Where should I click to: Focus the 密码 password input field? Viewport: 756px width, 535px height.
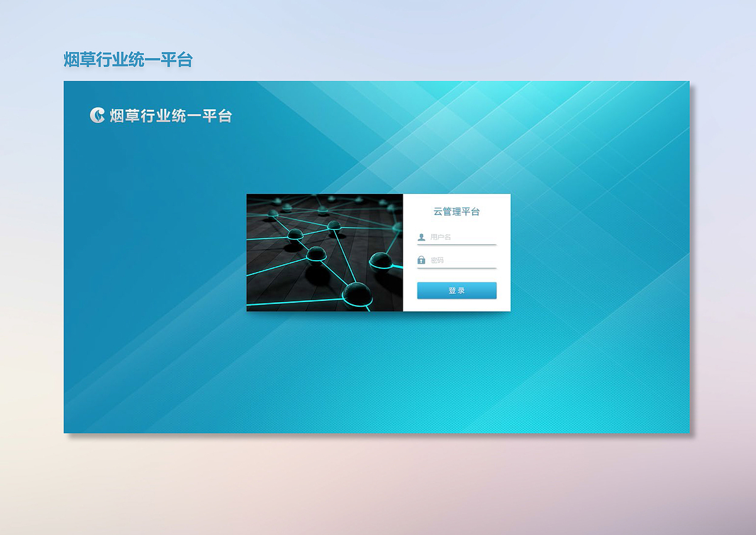click(457, 260)
